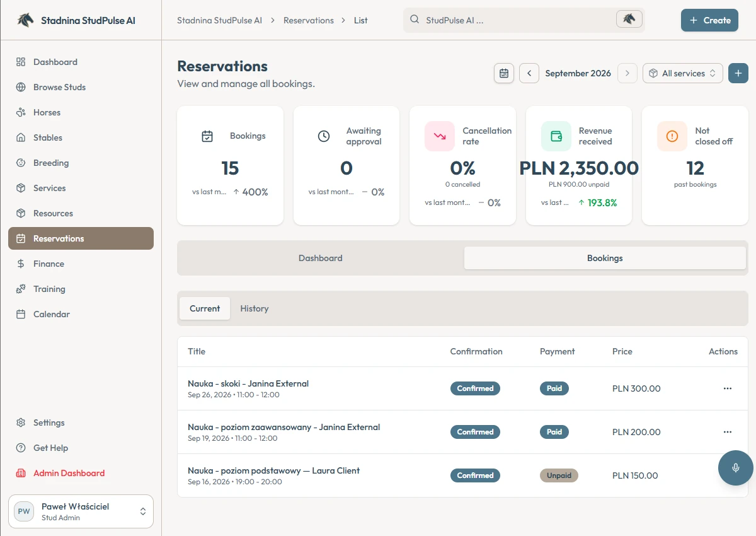Click the Resources box icon
Viewport: 756px width, 536px height.
[x=21, y=213]
